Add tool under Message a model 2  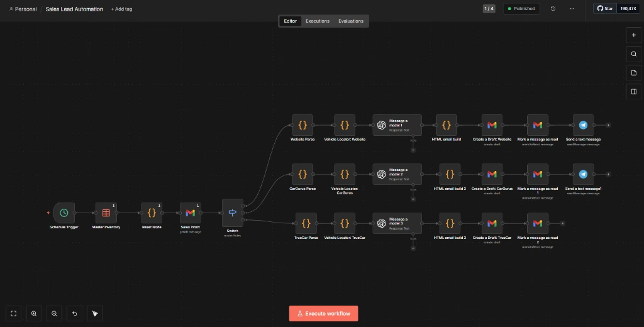pyautogui.click(x=413, y=199)
